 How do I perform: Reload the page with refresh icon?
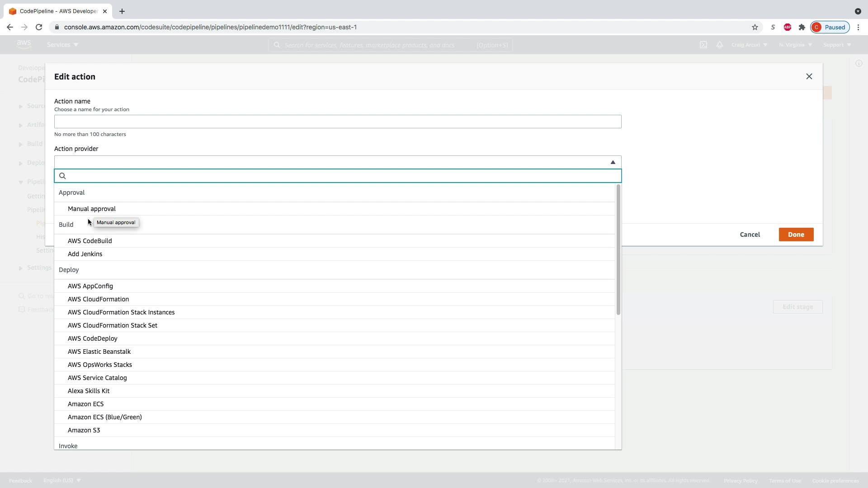tap(39, 27)
